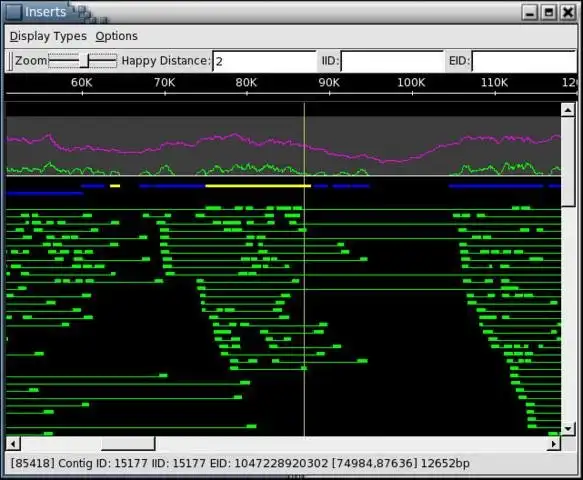The height and width of the screenshot is (480, 583).
Task: Open the Options menu
Action: click(x=116, y=36)
